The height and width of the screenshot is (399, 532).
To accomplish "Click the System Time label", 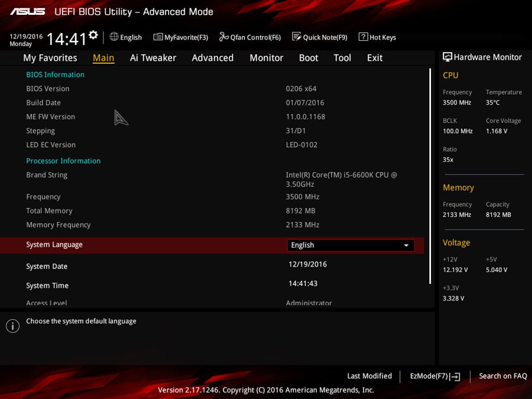I will [x=47, y=286].
